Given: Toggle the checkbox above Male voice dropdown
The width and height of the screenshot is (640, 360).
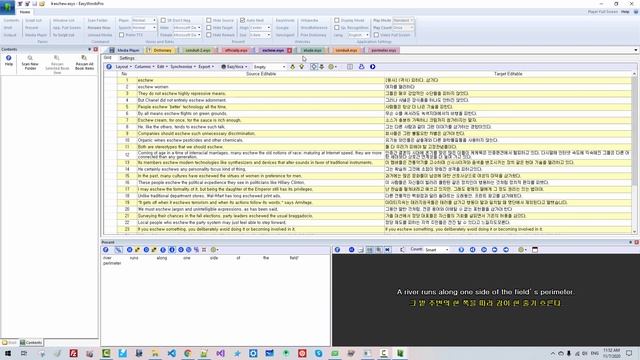Looking at the screenshot, I should 163,20.
